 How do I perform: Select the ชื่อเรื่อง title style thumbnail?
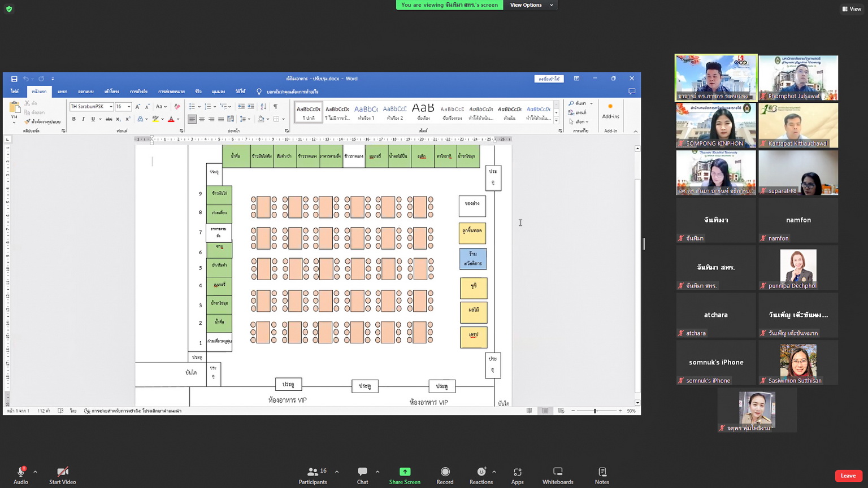(x=423, y=111)
